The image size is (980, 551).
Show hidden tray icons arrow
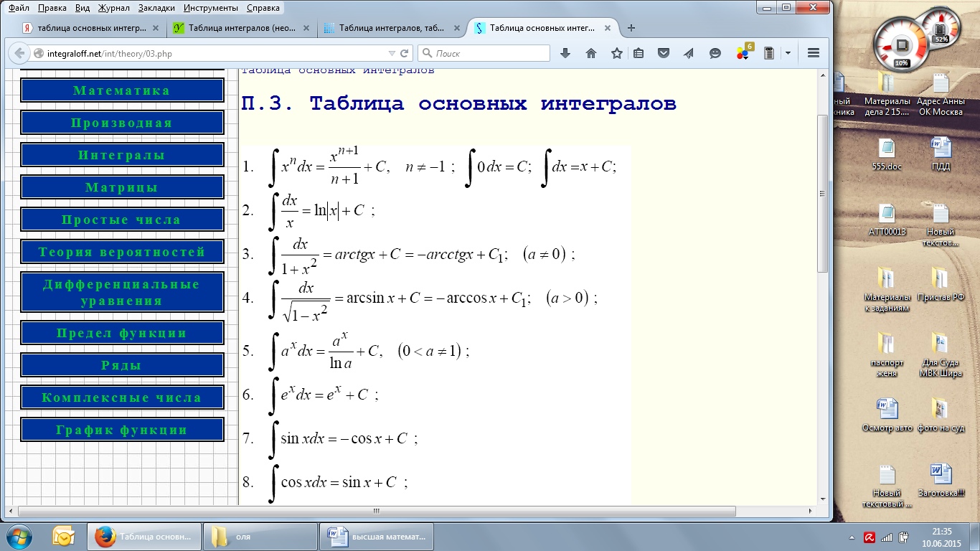[x=852, y=537]
